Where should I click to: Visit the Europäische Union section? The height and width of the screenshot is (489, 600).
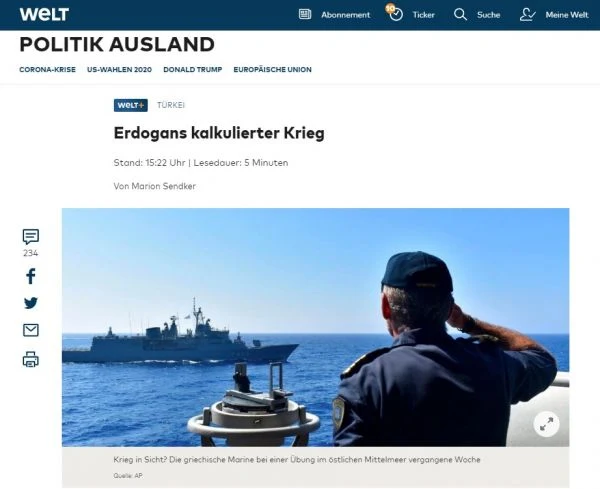coord(272,70)
